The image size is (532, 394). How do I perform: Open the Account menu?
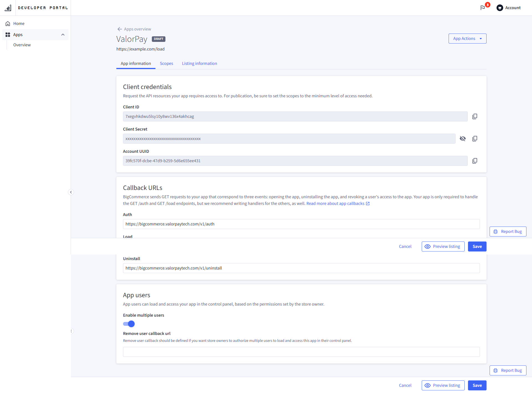[x=509, y=8]
